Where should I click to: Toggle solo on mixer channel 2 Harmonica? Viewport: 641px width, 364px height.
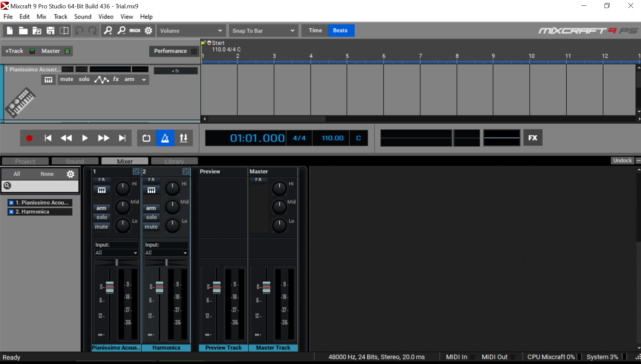(151, 217)
